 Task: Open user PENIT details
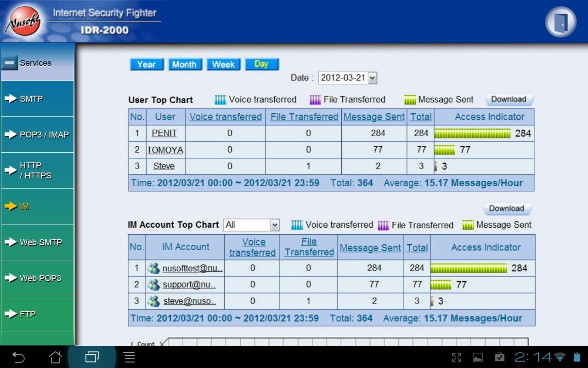(164, 133)
